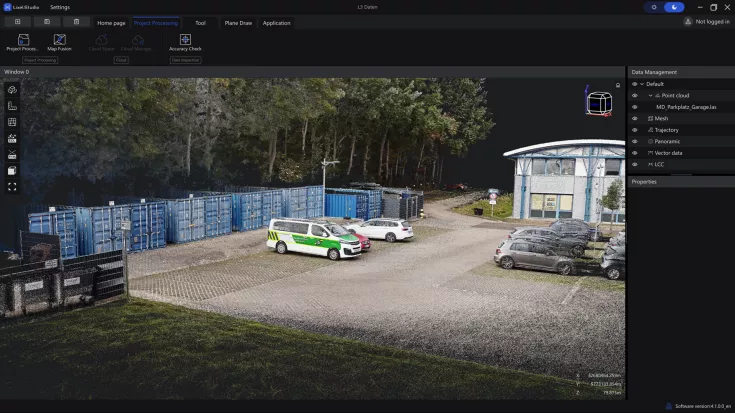Screen dimensions: 735x413
Task: Open the Plane Draw tab
Action: 238,23
